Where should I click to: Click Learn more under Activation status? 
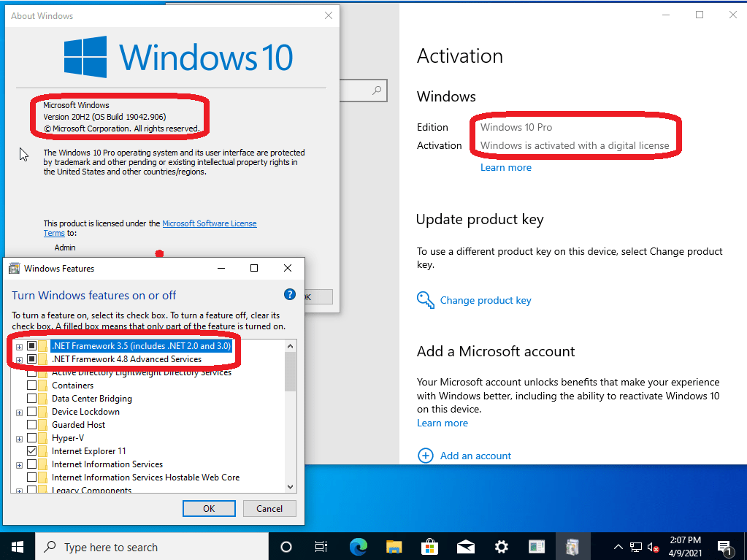pos(505,167)
